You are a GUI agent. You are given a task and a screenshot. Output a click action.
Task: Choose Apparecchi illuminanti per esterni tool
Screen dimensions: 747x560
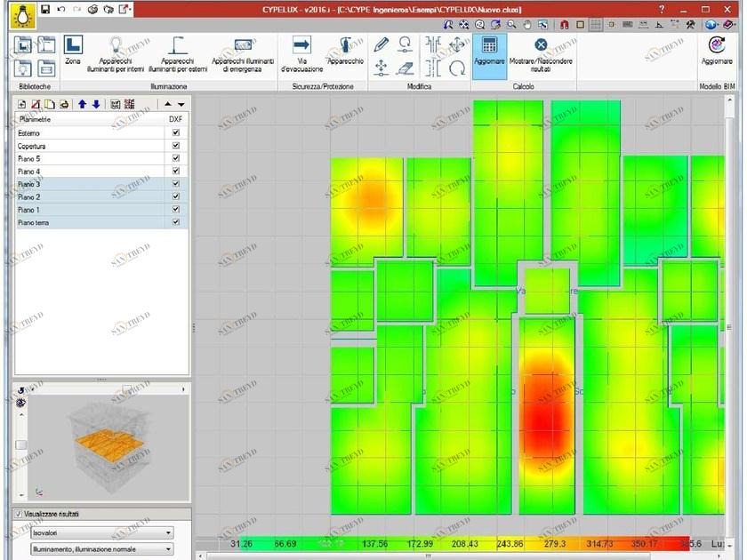[180, 52]
